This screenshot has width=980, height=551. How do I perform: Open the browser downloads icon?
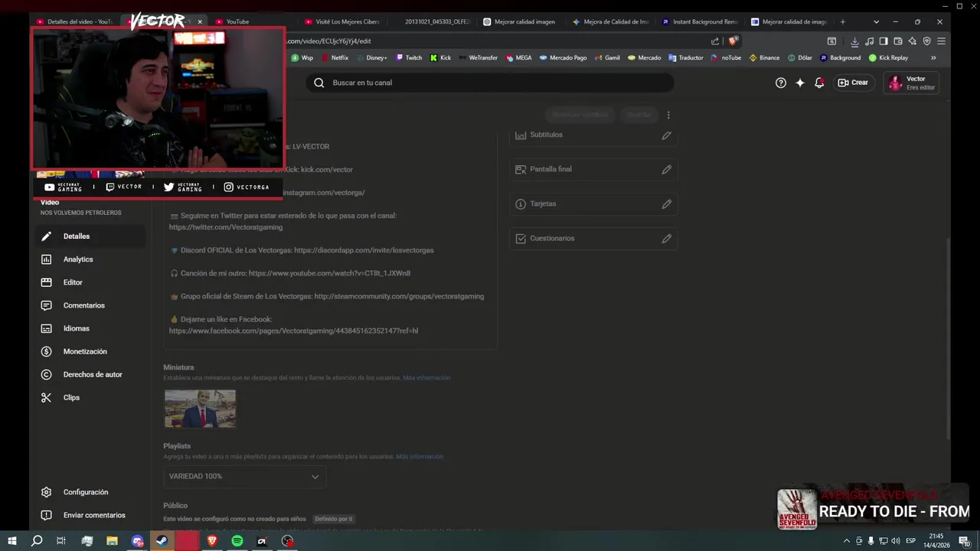pyautogui.click(x=855, y=41)
